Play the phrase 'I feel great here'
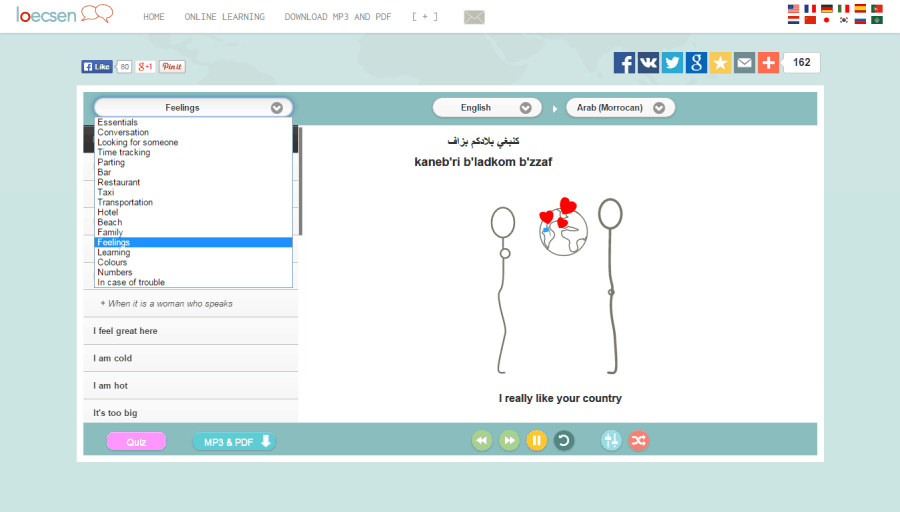This screenshot has width=900, height=512. tap(191, 331)
